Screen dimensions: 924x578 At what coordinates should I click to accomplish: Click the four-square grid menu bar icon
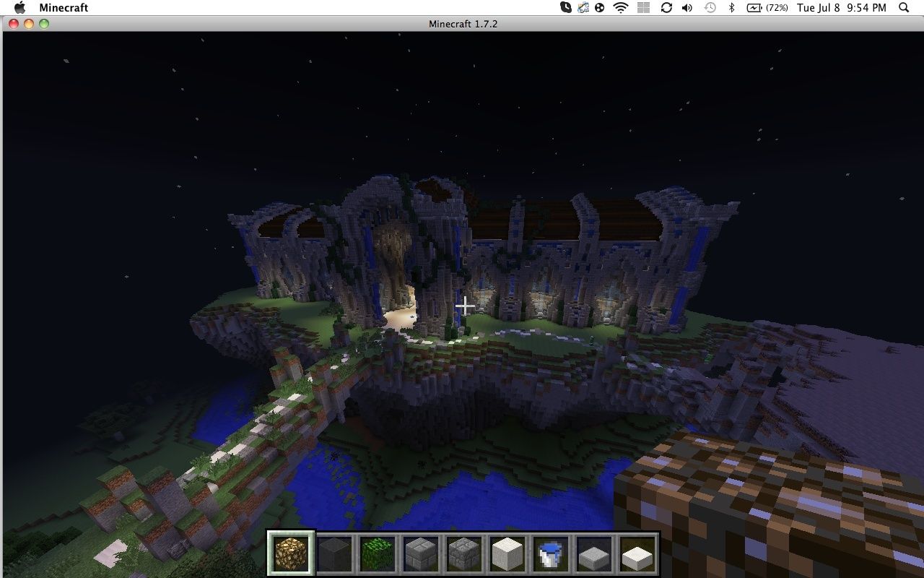(643, 7)
